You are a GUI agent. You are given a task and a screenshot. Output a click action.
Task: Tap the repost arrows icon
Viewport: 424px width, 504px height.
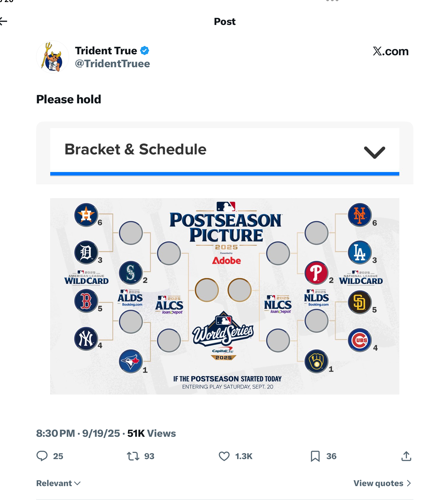133,456
